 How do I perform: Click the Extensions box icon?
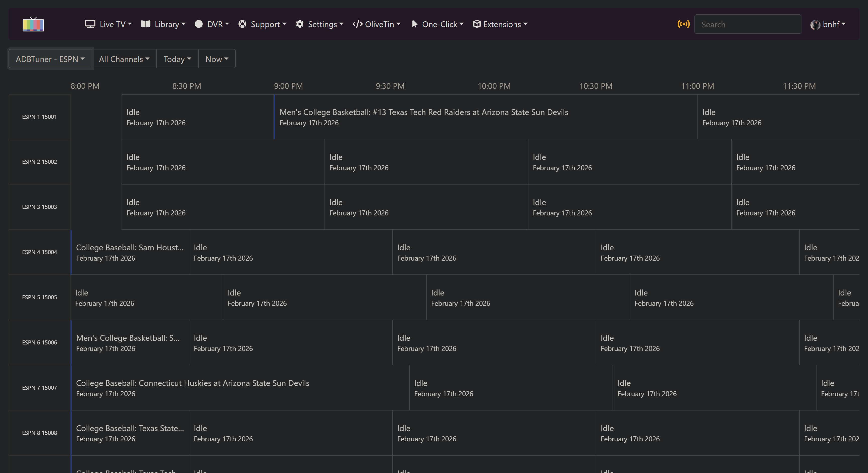[x=476, y=24]
